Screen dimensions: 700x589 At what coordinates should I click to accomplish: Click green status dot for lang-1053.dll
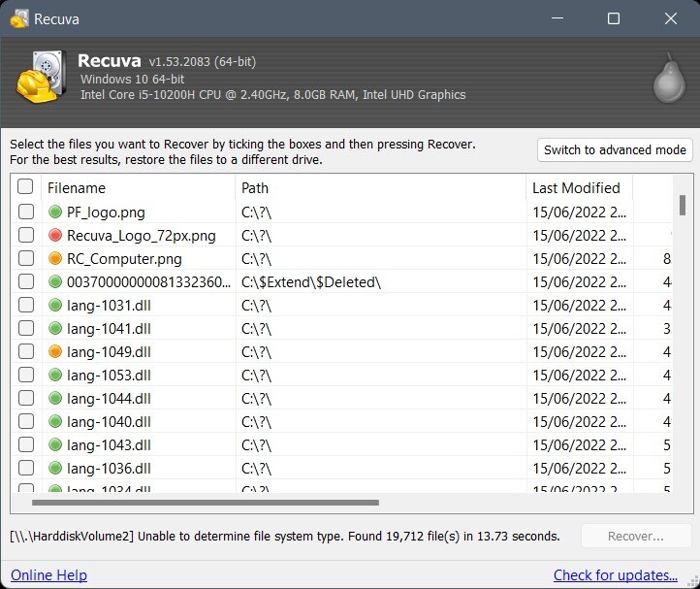(x=55, y=375)
